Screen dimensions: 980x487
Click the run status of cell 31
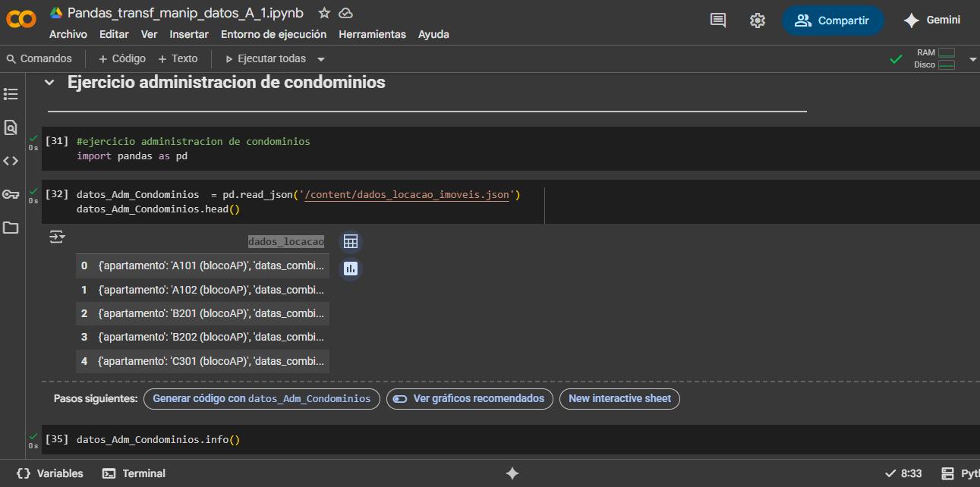pyautogui.click(x=33, y=142)
